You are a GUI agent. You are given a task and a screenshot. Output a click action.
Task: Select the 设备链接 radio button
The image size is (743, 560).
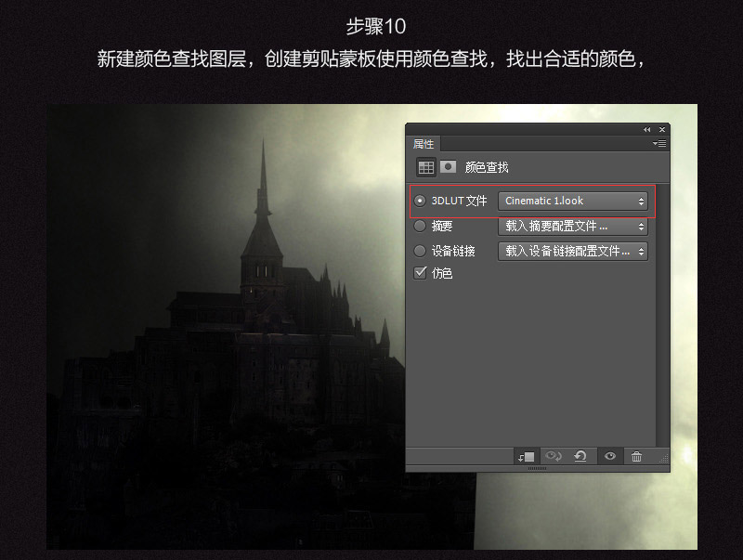pyautogui.click(x=420, y=251)
